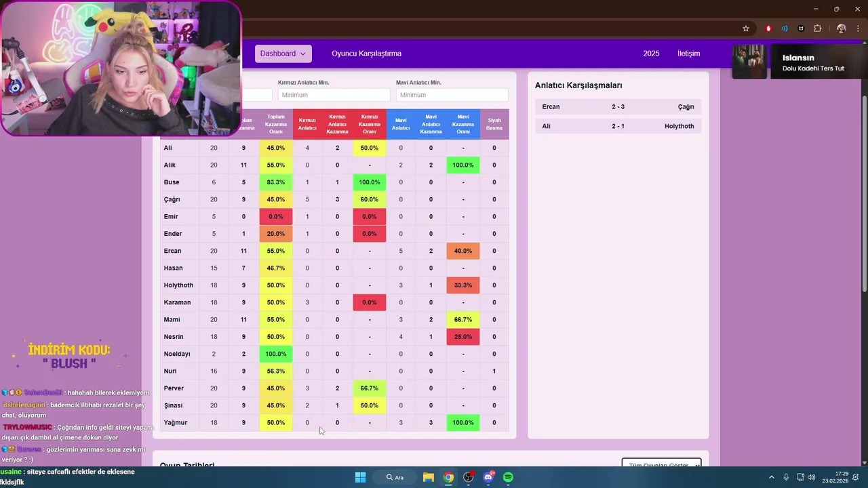Select the Ercan 2 - 3 Çağrı matchup
The height and width of the screenshot is (488, 868).
tap(618, 107)
